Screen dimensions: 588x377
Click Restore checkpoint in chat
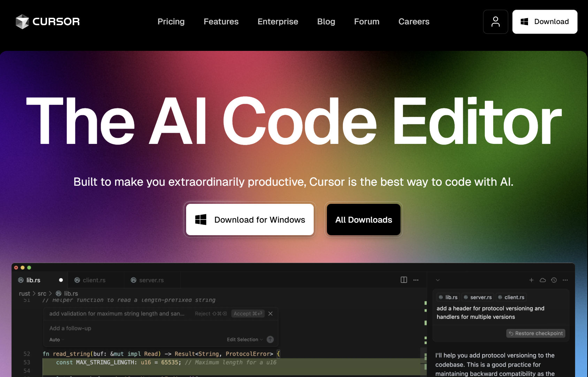pyautogui.click(x=536, y=333)
